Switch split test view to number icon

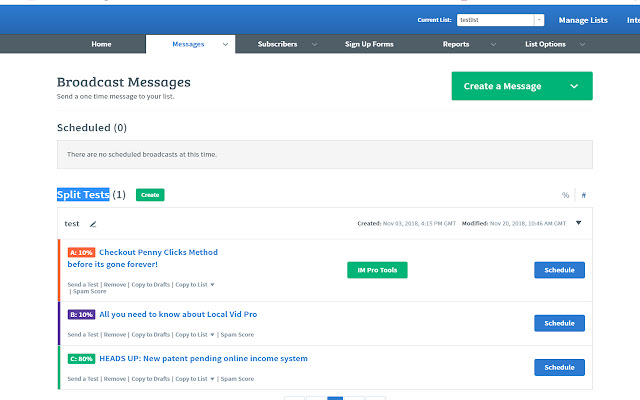[584, 195]
